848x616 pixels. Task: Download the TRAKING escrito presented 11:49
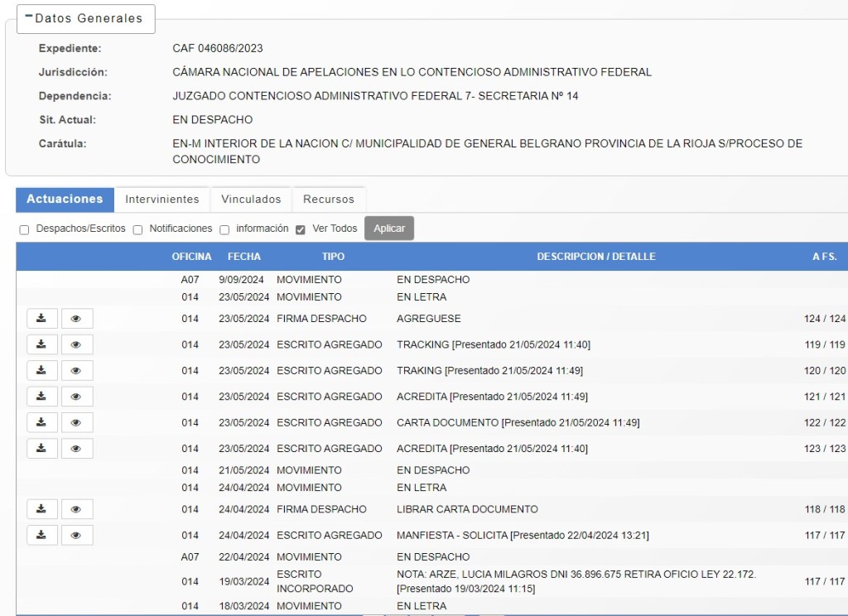(x=41, y=370)
